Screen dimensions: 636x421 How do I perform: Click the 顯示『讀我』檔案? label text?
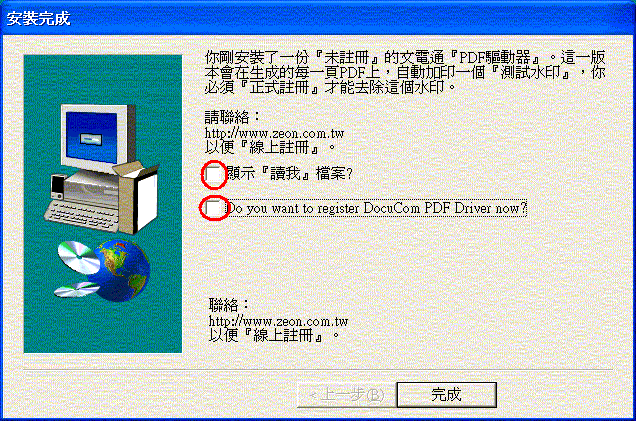coord(290,174)
